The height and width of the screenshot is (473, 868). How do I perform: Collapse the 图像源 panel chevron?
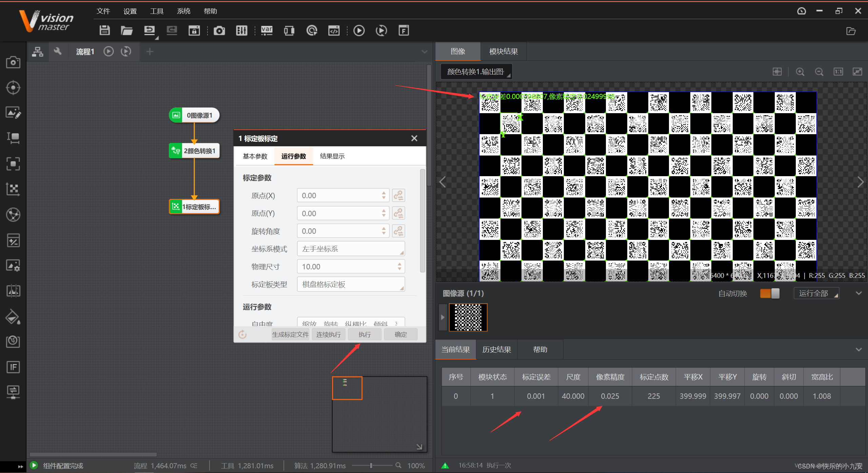pos(859,293)
